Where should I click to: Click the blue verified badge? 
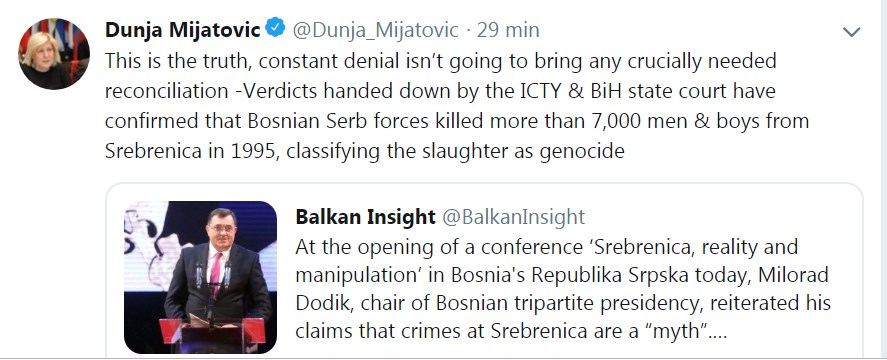point(275,28)
